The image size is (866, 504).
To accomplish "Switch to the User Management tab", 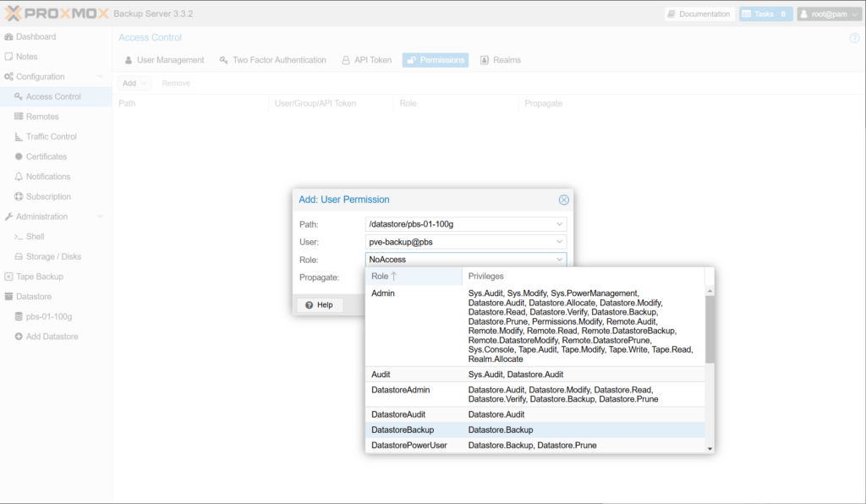I will pyautogui.click(x=164, y=60).
